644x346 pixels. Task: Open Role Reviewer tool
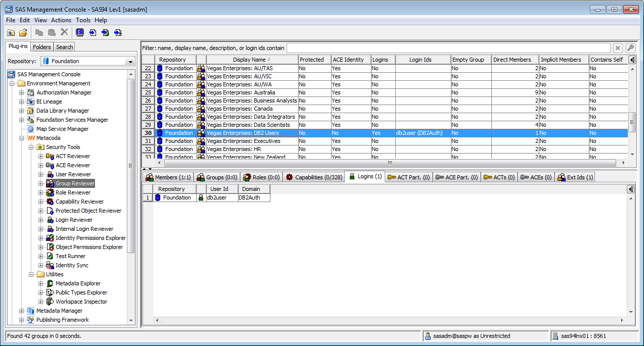pyautogui.click(x=73, y=192)
